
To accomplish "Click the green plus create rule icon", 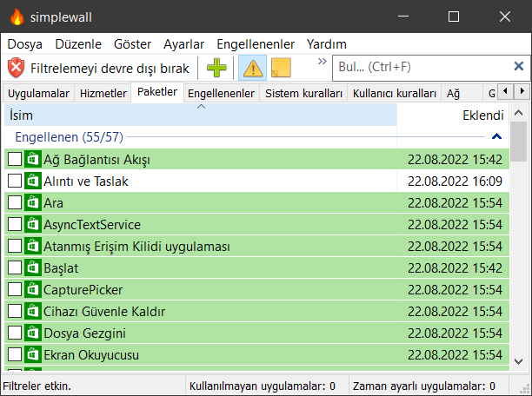I will (216, 67).
